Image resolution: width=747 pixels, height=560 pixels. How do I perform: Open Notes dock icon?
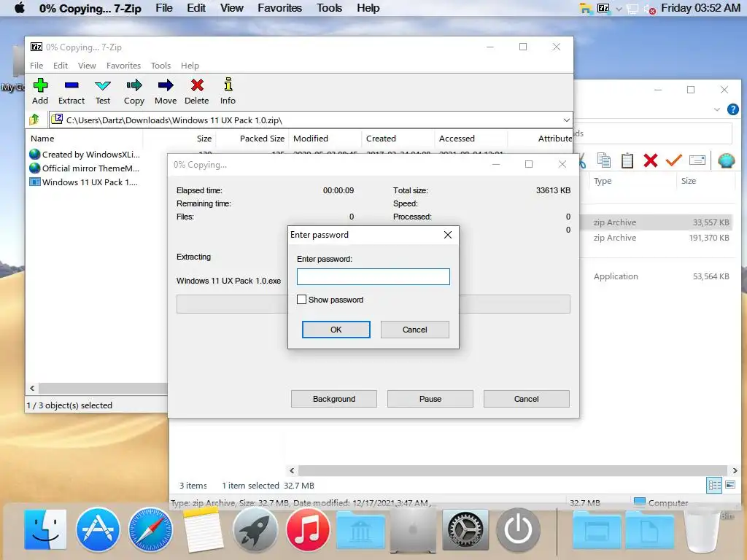click(203, 529)
